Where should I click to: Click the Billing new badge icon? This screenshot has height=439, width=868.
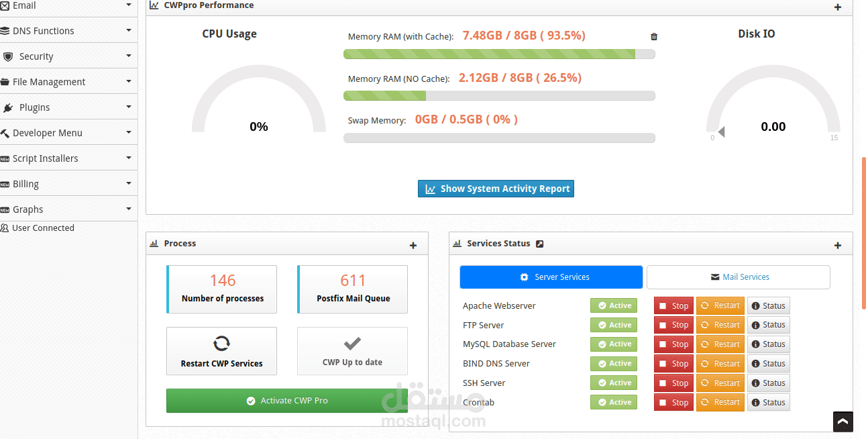5,185
